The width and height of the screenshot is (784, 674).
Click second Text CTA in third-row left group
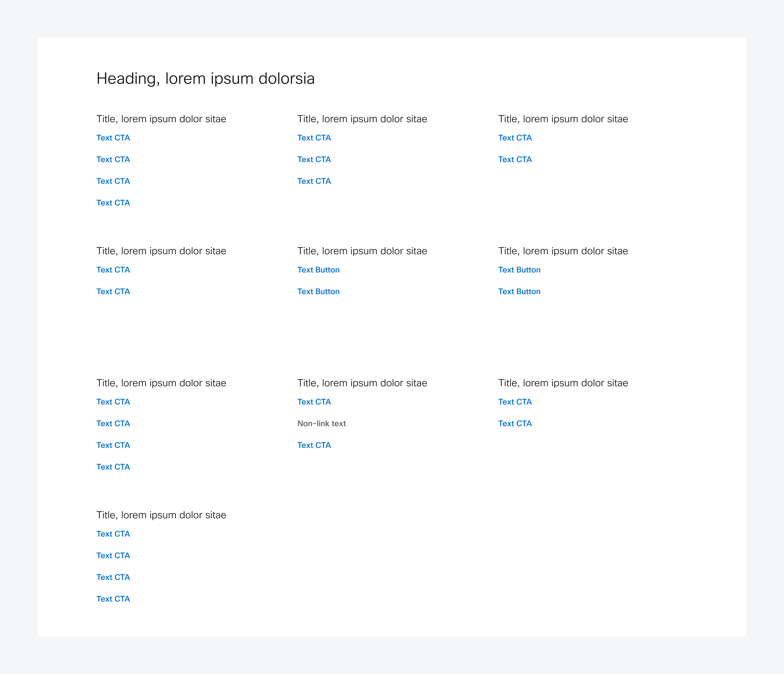point(113,424)
